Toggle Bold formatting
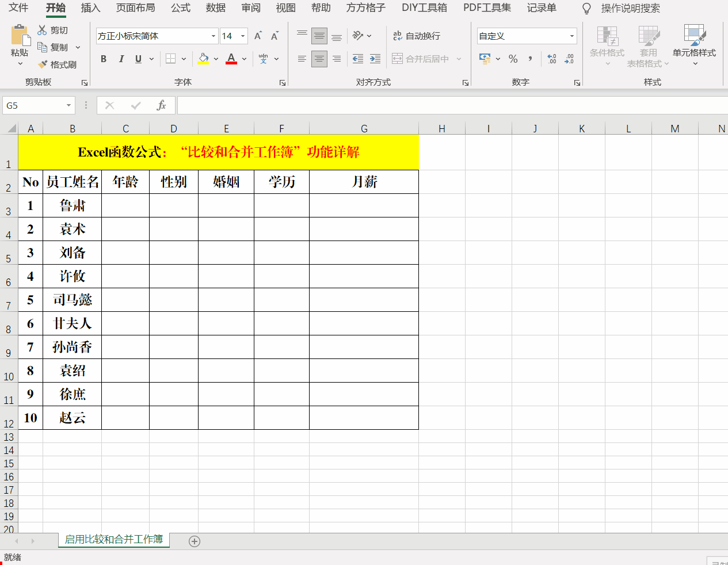 [x=104, y=59]
